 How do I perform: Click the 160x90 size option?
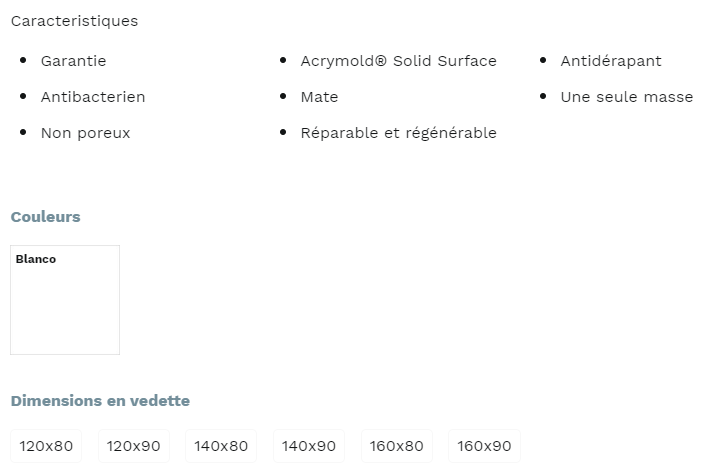(x=484, y=446)
